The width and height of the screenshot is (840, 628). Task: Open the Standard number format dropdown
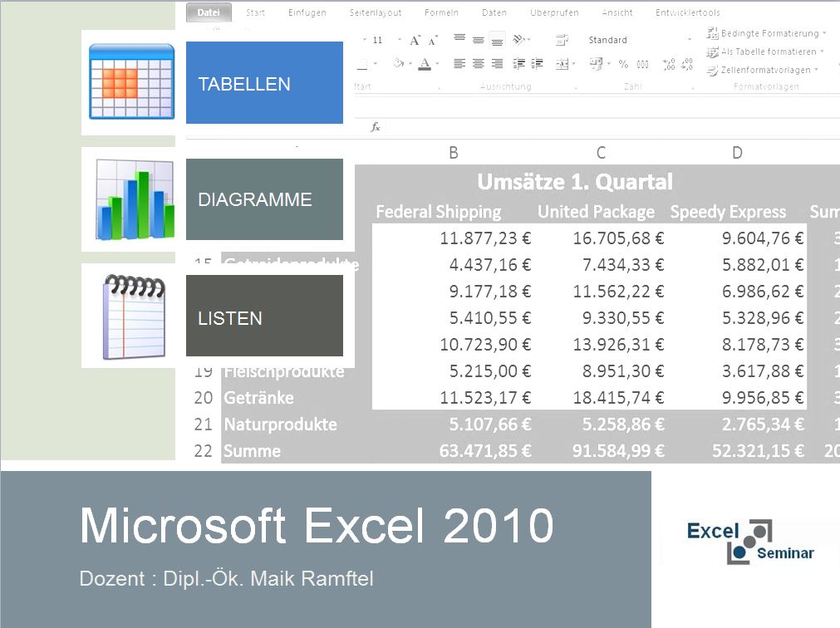[x=689, y=40]
